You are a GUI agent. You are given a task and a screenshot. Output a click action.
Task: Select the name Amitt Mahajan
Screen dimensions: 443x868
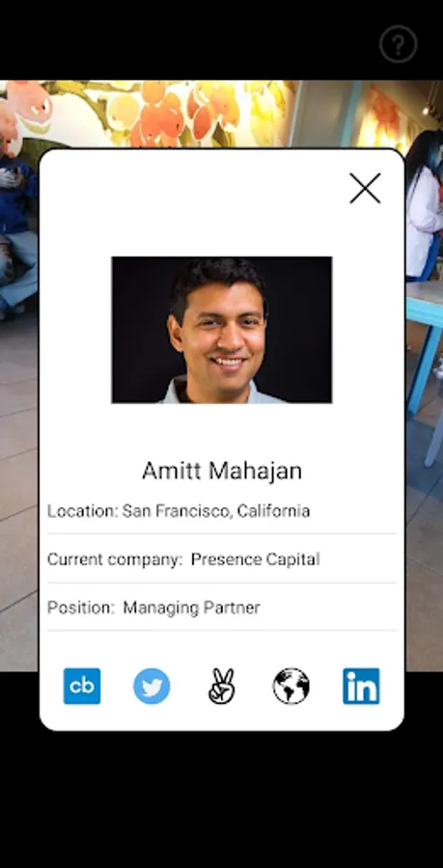tap(222, 471)
